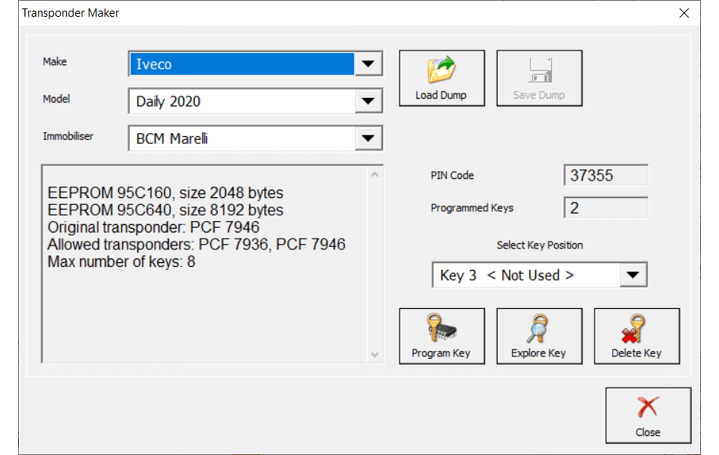Click the Key 3 <Not Used> entry
The height and width of the screenshot is (455, 719).
click(x=525, y=275)
